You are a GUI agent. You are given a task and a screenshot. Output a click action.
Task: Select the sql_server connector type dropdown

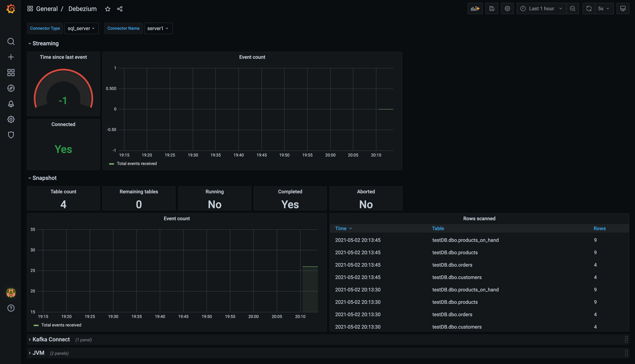(x=81, y=28)
